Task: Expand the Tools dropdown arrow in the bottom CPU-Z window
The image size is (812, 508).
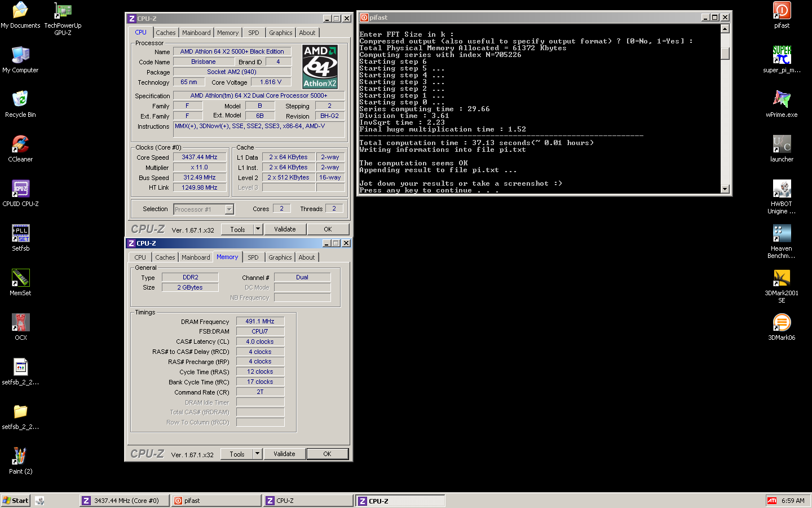Action: [257, 454]
